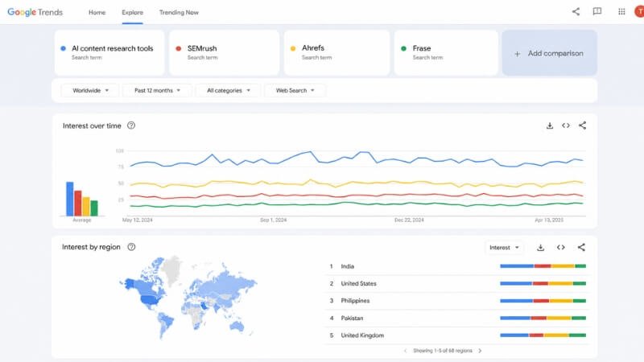The height and width of the screenshot is (362, 644).
Task: Click the Average bar chart
Action: (x=82, y=199)
